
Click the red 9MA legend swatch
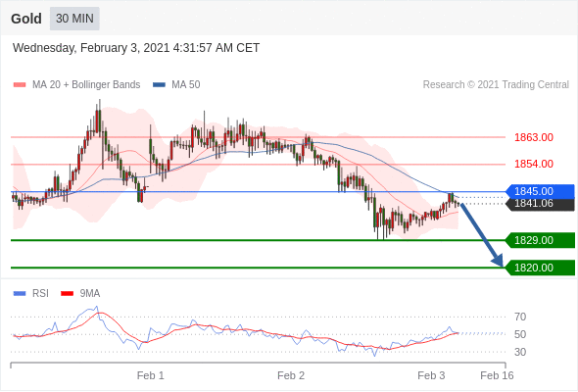(67, 294)
